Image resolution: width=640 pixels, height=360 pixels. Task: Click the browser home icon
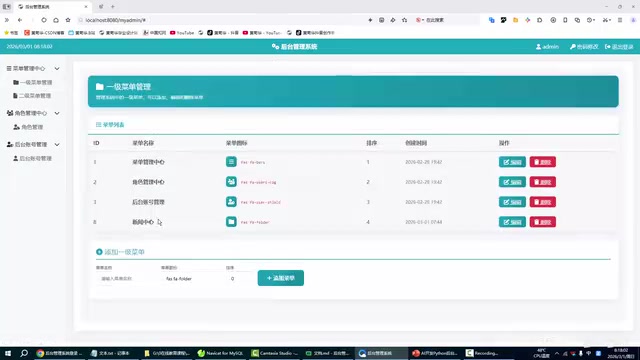click(56, 20)
